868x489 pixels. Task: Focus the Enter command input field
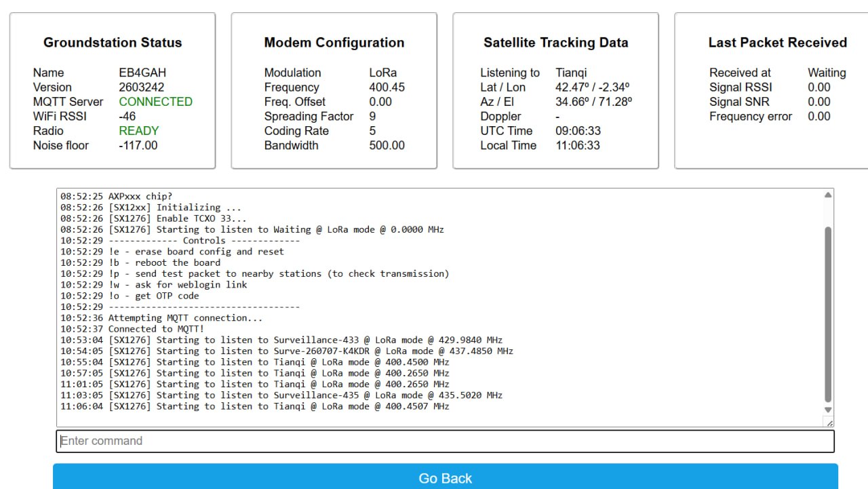[445, 441]
